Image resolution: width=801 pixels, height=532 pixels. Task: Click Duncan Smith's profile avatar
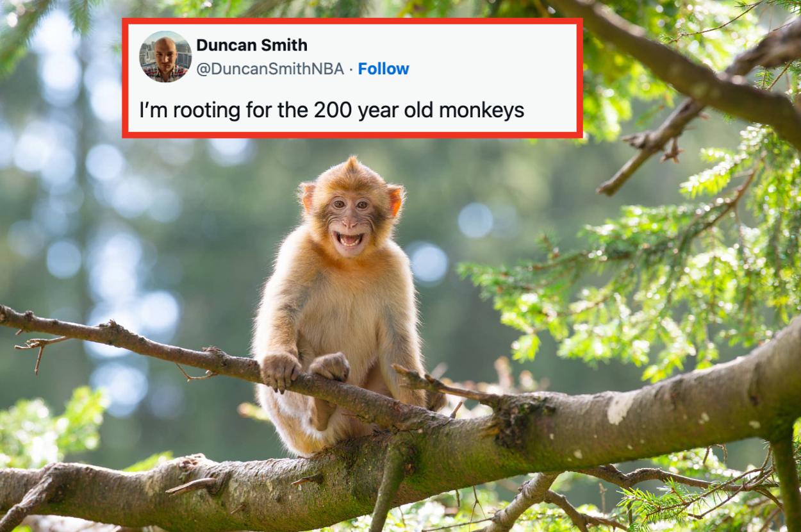pos(165,56)
